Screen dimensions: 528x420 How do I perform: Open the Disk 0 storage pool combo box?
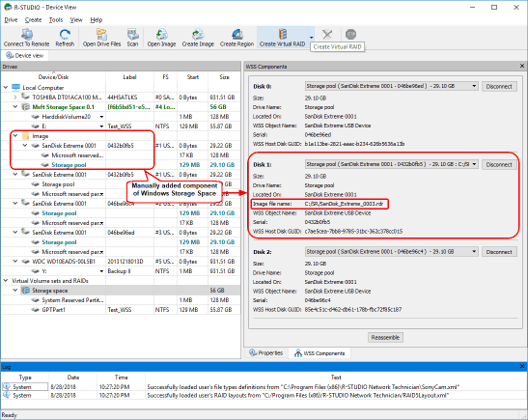tap(391, 86)
